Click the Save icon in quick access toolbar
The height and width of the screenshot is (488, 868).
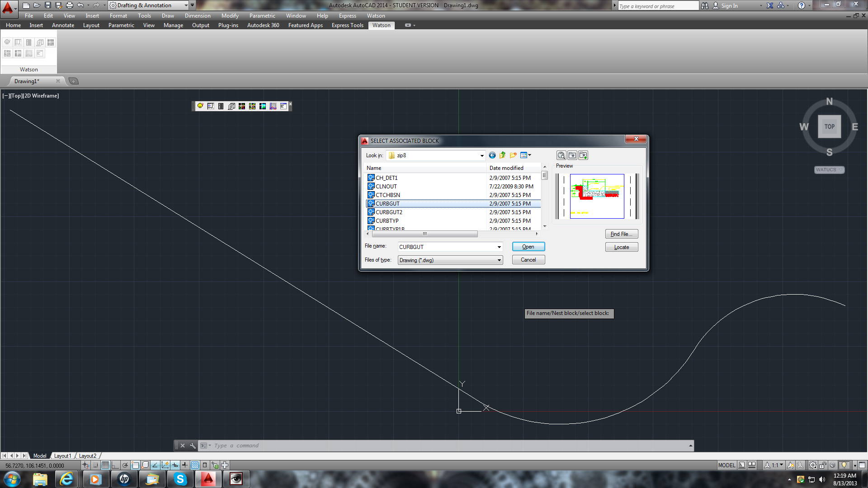click(x=48, y=5)
